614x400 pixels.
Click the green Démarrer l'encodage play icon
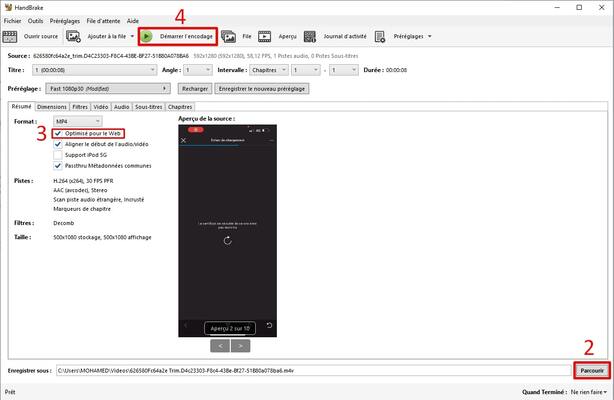[x=146, y=36]
